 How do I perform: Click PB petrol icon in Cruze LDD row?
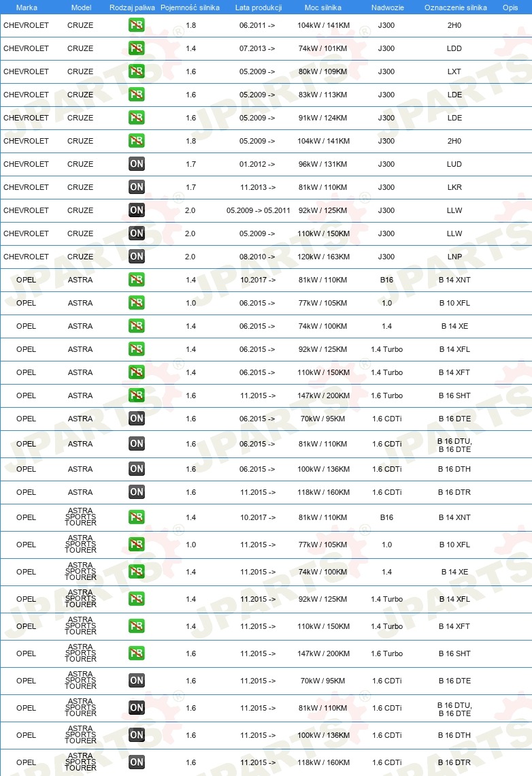pos(137,48)
